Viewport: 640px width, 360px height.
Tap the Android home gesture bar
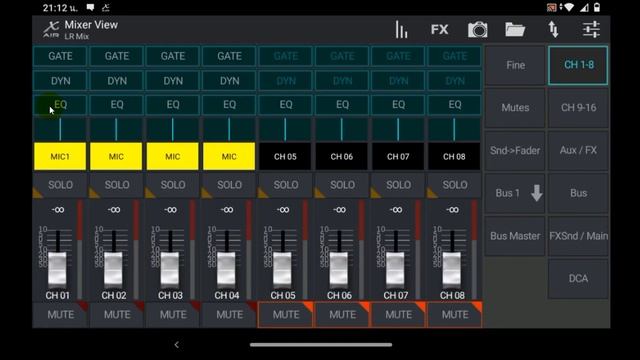(321, 345)
